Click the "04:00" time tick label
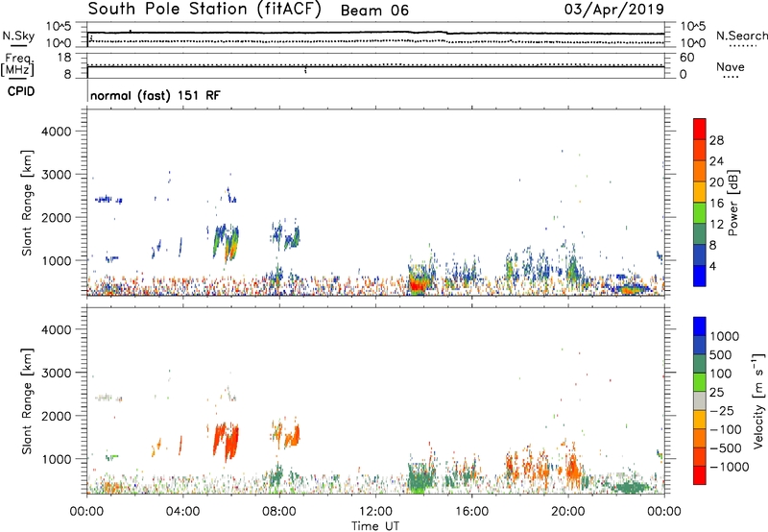 pos(182,512)
